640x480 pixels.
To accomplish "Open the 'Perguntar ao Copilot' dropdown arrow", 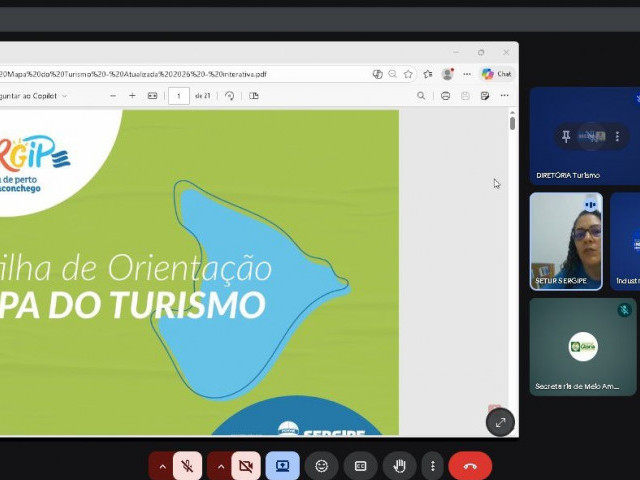I will click(65, 96).
